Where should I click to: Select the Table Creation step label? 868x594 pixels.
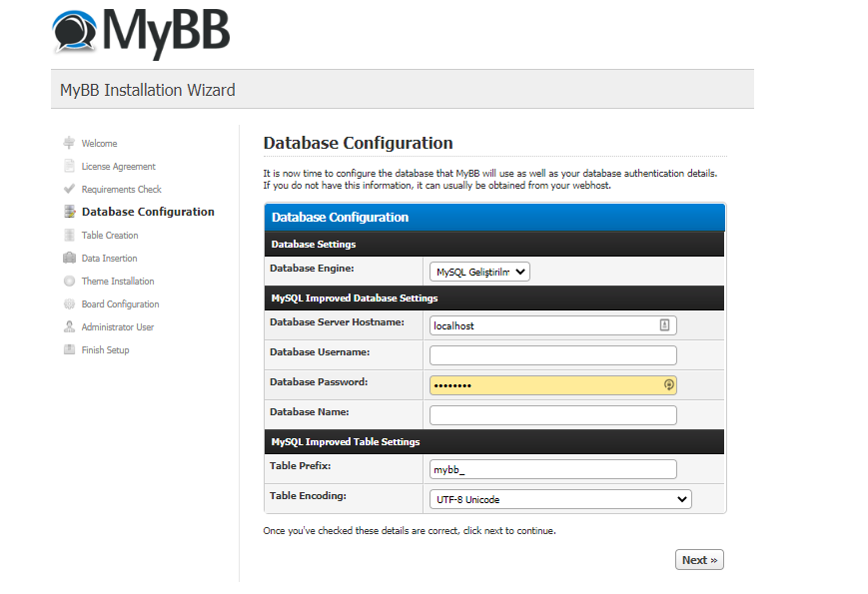point(110,235)
